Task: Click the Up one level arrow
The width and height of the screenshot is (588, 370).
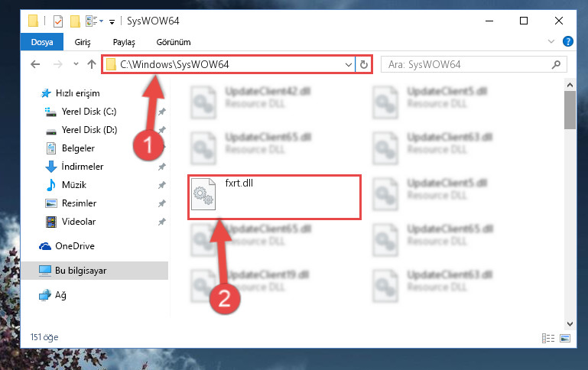Action: (x=92, y=64)
